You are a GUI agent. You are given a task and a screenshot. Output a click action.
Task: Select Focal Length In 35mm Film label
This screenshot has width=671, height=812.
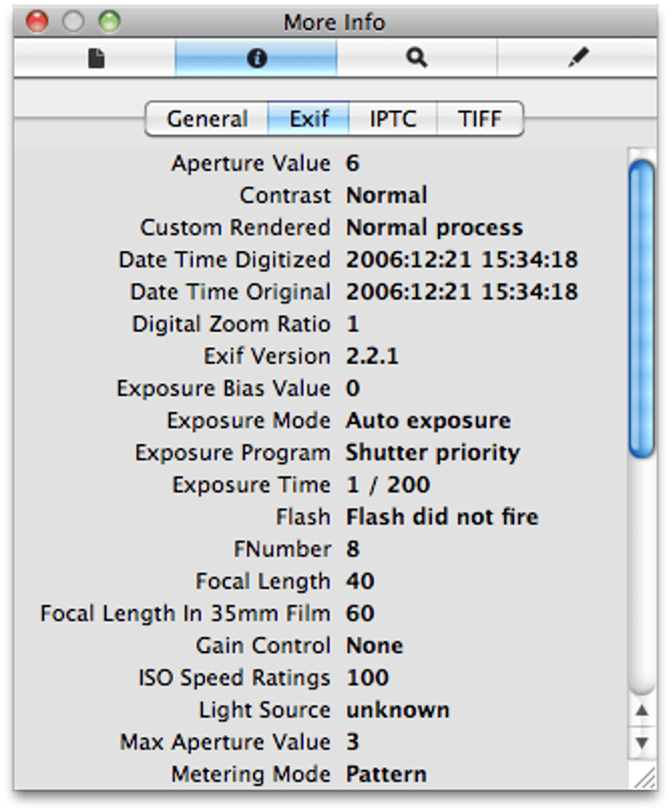coord(185,613)
